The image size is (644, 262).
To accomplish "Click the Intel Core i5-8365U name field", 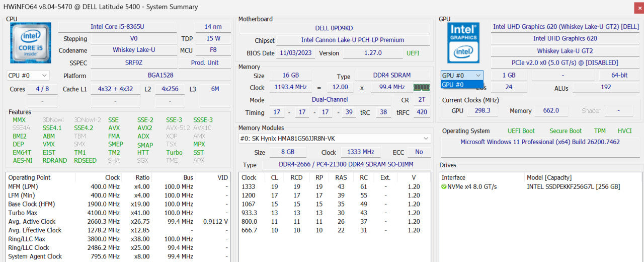I will point(117,27).
